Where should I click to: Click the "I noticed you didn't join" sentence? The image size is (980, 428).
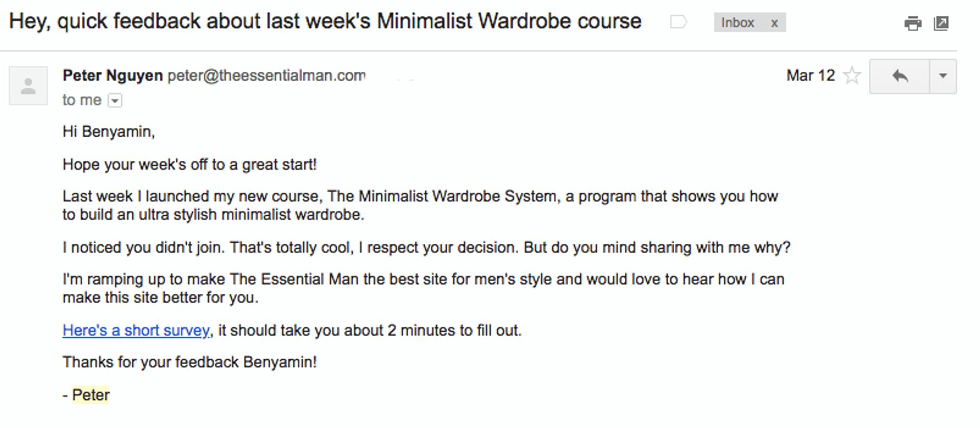click(426, 247)
